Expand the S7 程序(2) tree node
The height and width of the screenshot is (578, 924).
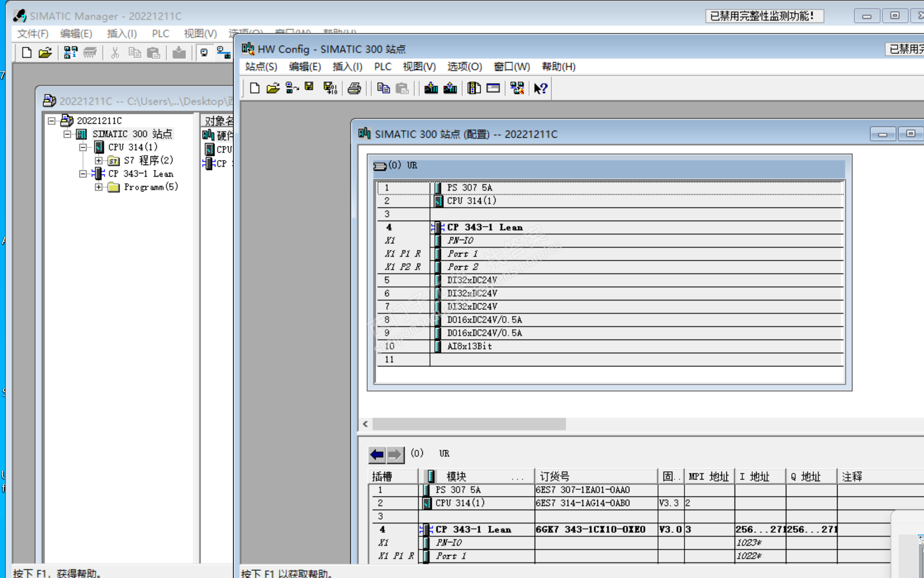point(99,161)
